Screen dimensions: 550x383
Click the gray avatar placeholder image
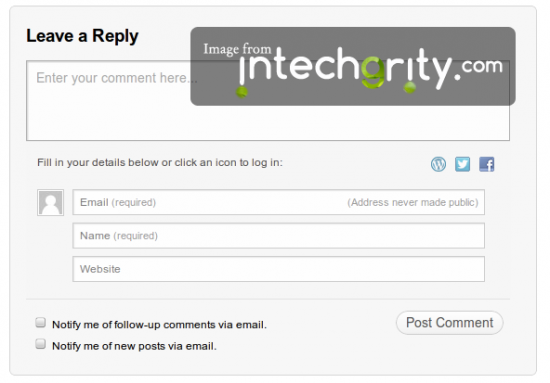[x=51, y=202]
